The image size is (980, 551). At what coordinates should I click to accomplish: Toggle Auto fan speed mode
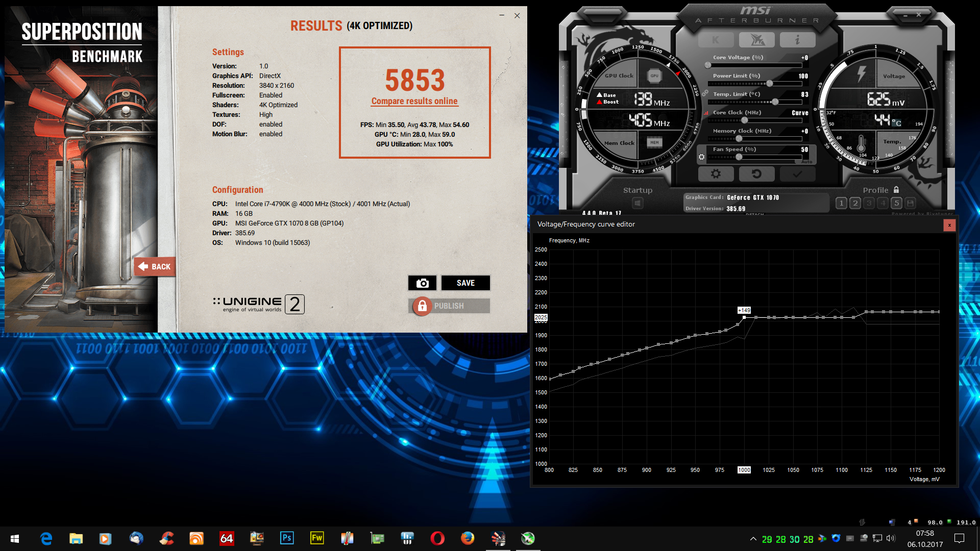(806, 162)
